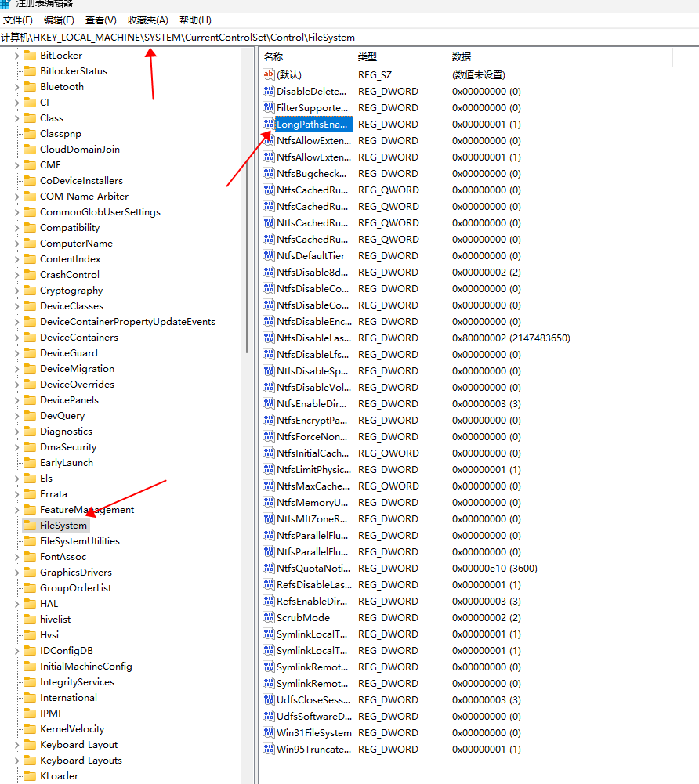Select the International key
Viewport: 699px width, 784px height.
click(x=68, y=698)
